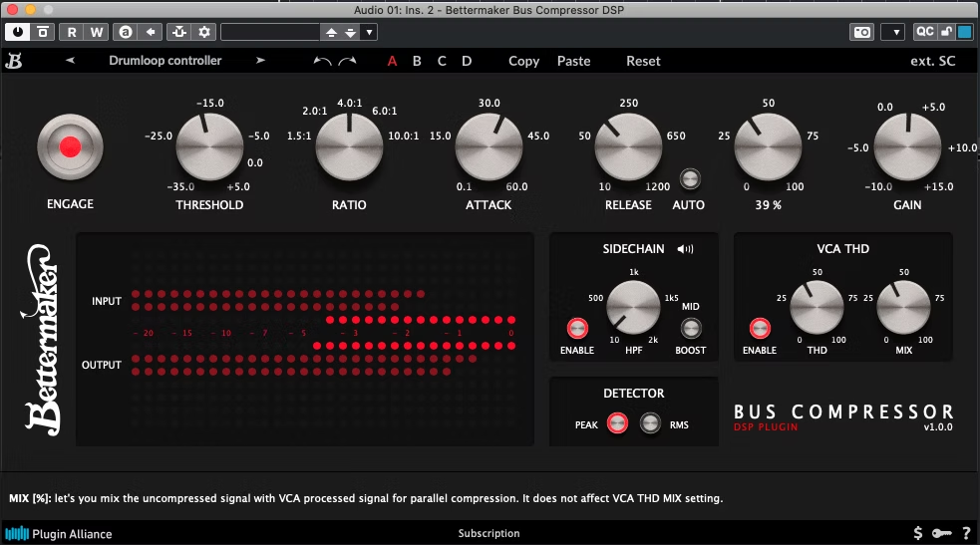Click the RATIO knob
This screenshot has width=980, height=545.
point(349,147)
